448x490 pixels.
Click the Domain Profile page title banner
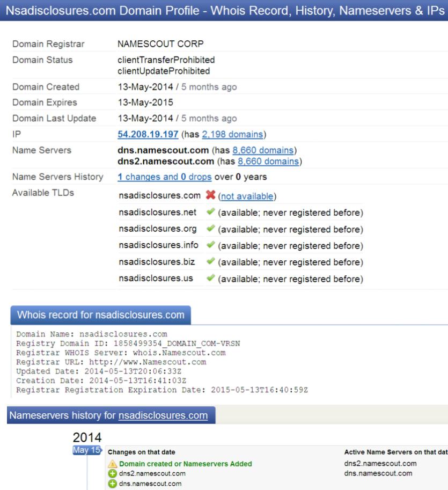[x=224, y=11]
